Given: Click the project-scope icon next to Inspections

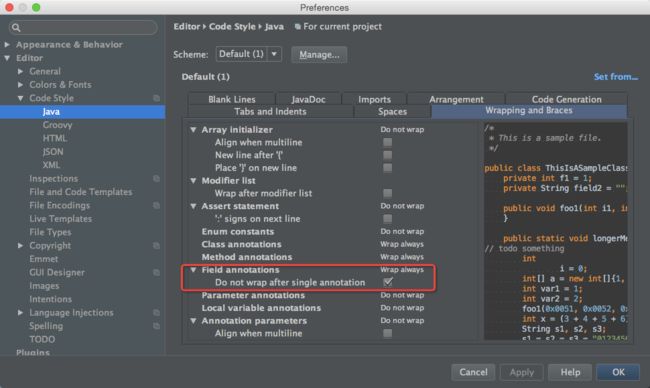Looking at the screenshot, I should (156, 179).
